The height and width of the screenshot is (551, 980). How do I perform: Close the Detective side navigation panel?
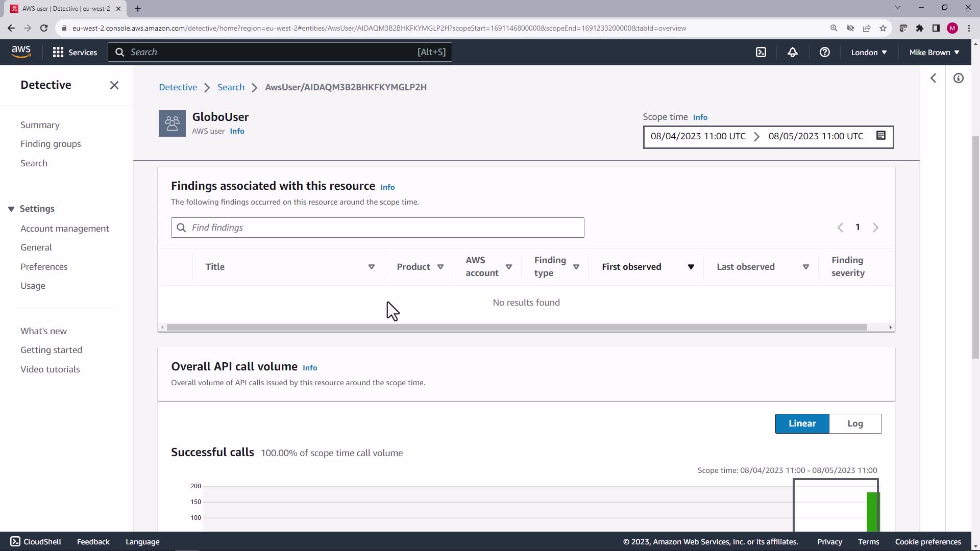(x=114, y=85)
